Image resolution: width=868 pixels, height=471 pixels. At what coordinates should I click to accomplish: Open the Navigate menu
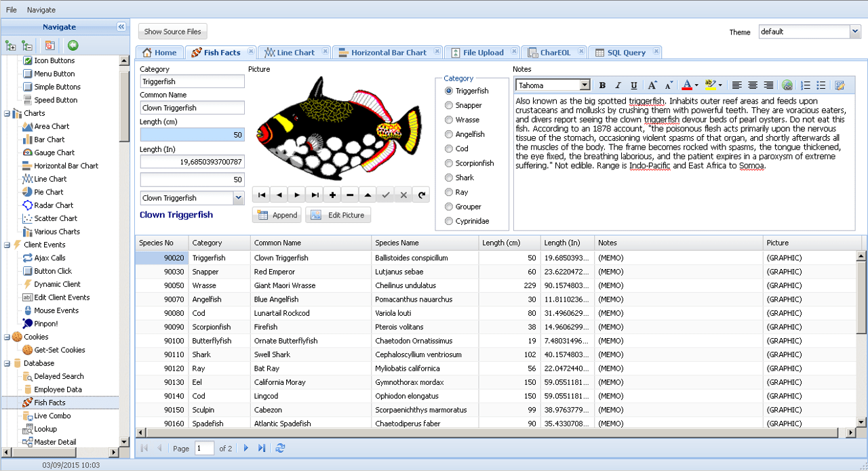(x=41, y=9)
